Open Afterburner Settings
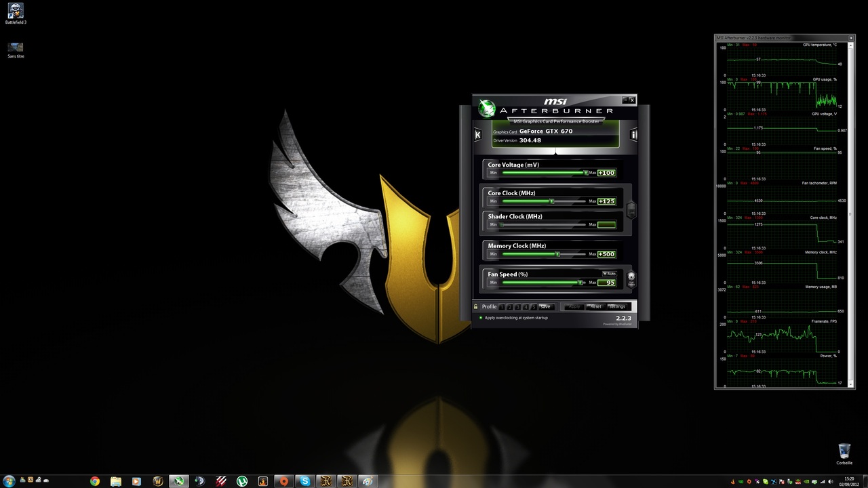 tap(617, 307)
